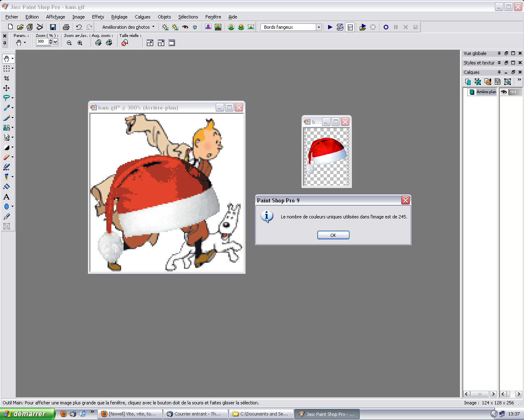Viewport: 524px width, 420px height.
Task: Open the Réglage menu
Action: coord(119,17)
